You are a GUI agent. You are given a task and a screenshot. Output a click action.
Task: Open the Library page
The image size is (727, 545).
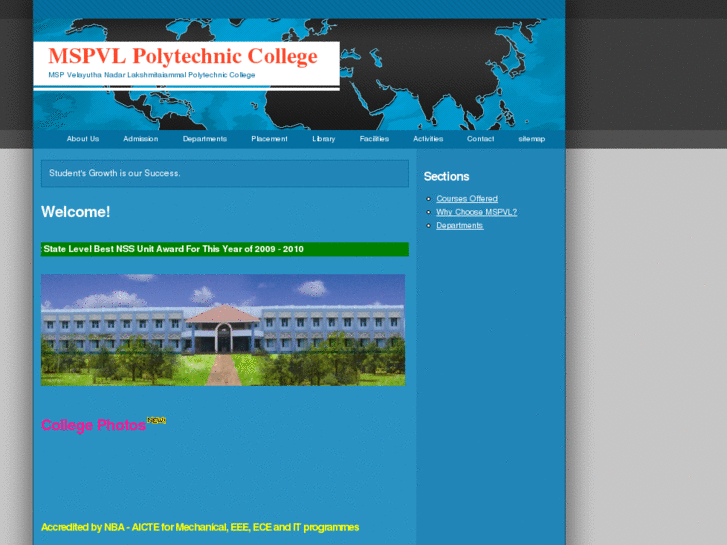(x=324, y=139)
